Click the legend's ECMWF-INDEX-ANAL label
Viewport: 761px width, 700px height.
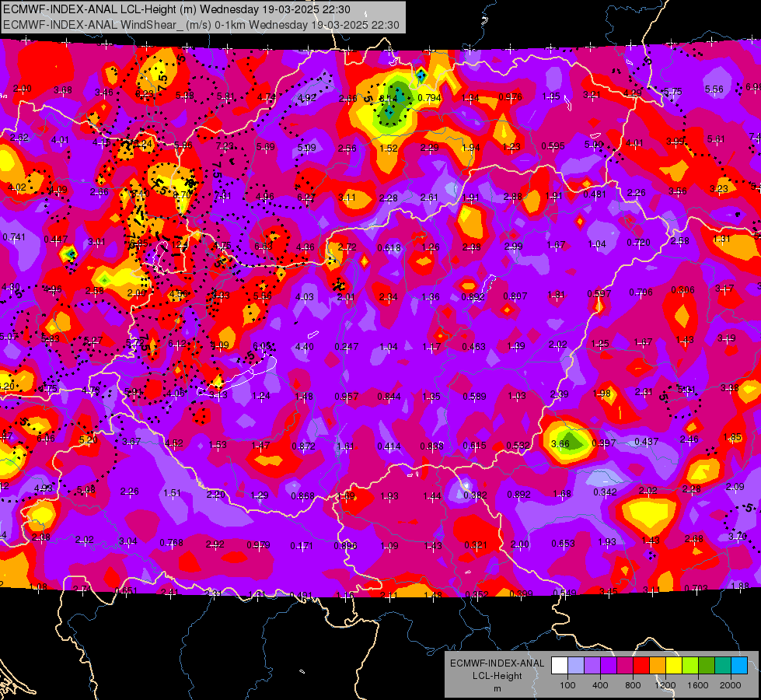[x=497, y=663]
